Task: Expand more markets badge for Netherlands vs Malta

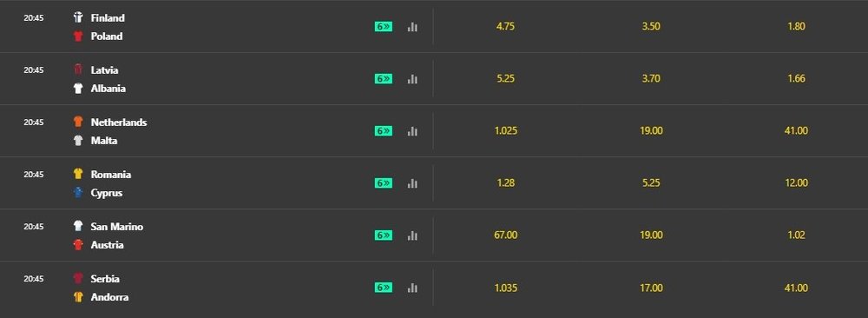Action: [384, 131]
